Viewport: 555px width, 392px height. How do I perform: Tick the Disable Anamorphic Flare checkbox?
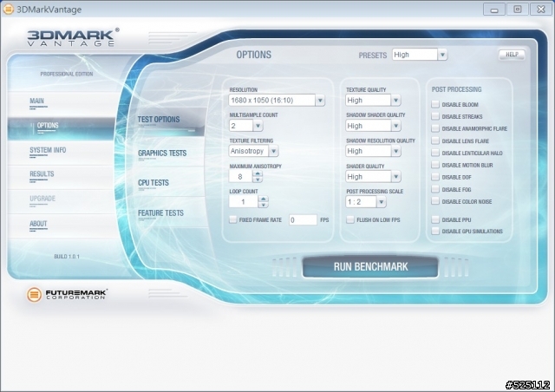[x=435, y=128]
